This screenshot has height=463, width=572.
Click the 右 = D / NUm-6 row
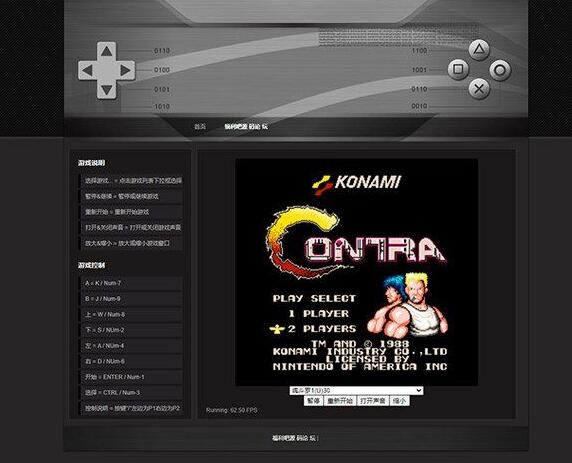pyautogui.click(x=132, y=361)
